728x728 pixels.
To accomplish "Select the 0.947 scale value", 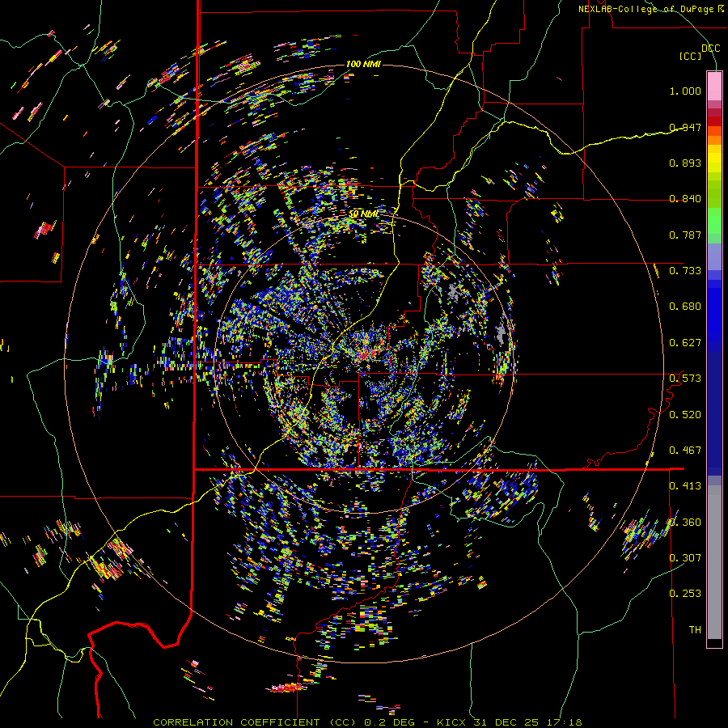I will 685,127.
